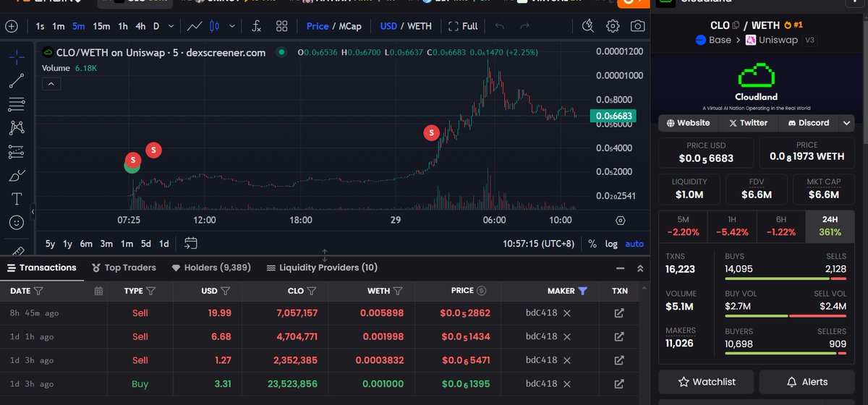Select the 4h timeframe
Screen dimensions: 868x405
pos(140,26)
